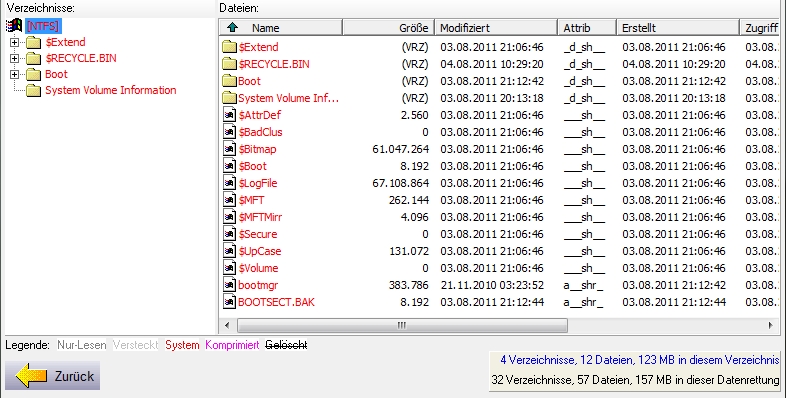Viewport: 786px width, 398px height.
Task: Click the horizontal scrollbar thumb
Action: [x=402, y=325]
